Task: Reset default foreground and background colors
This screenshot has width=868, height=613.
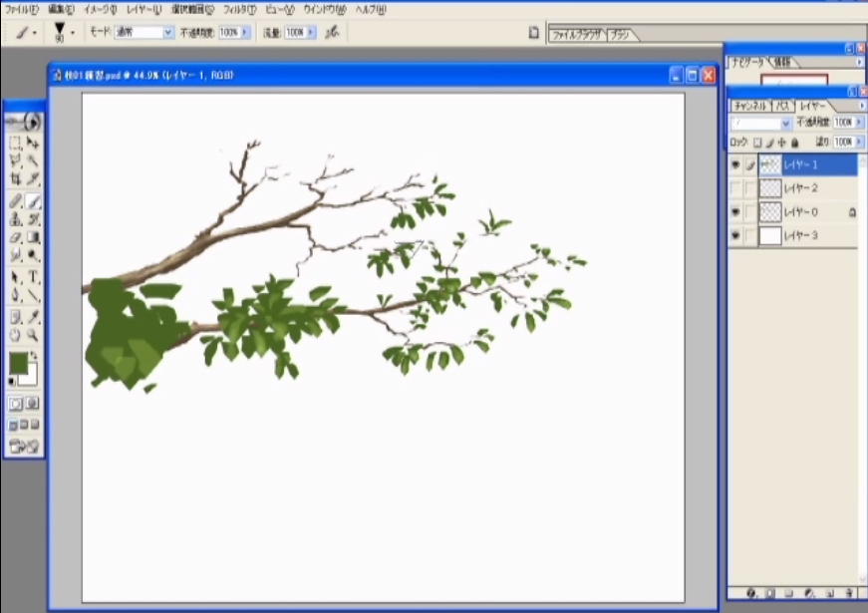Action: (12, 382)
